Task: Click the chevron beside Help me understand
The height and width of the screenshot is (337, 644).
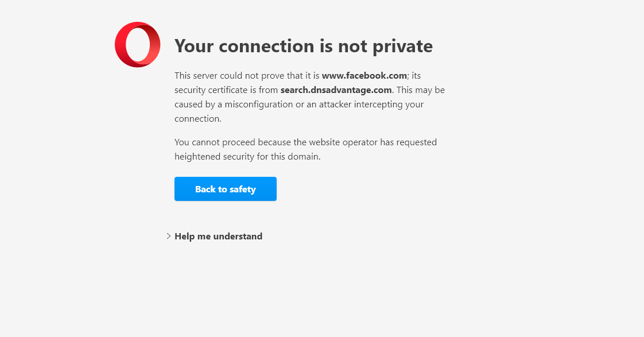Action: pos(169,236)
